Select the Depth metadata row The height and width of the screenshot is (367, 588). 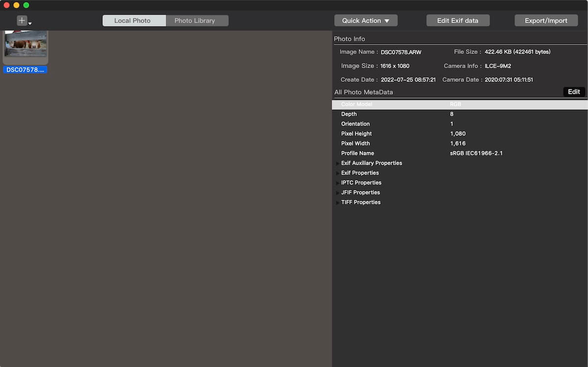click(460, 114)
